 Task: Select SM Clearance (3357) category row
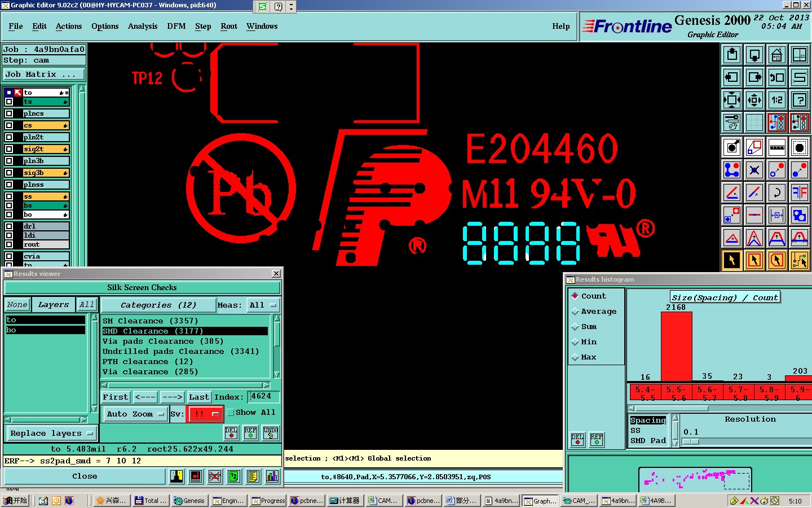click(185, 321)
